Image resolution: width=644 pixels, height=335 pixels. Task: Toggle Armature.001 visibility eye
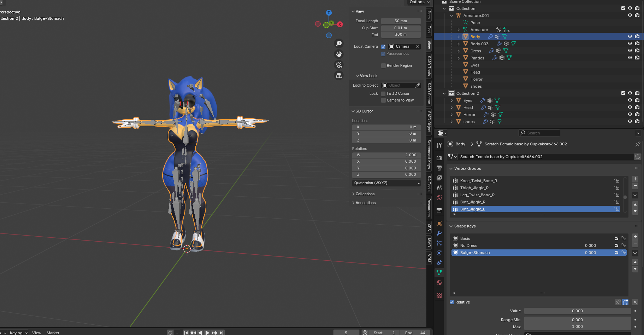click(630, 15)
